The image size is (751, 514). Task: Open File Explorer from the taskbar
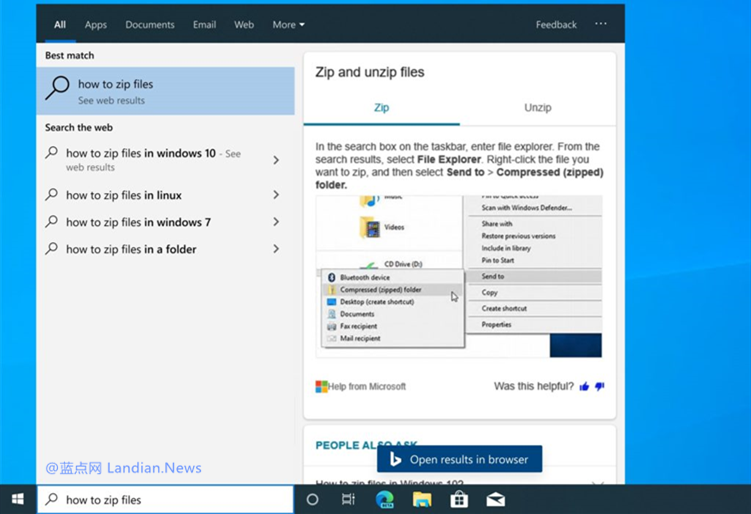coord(422,499)
